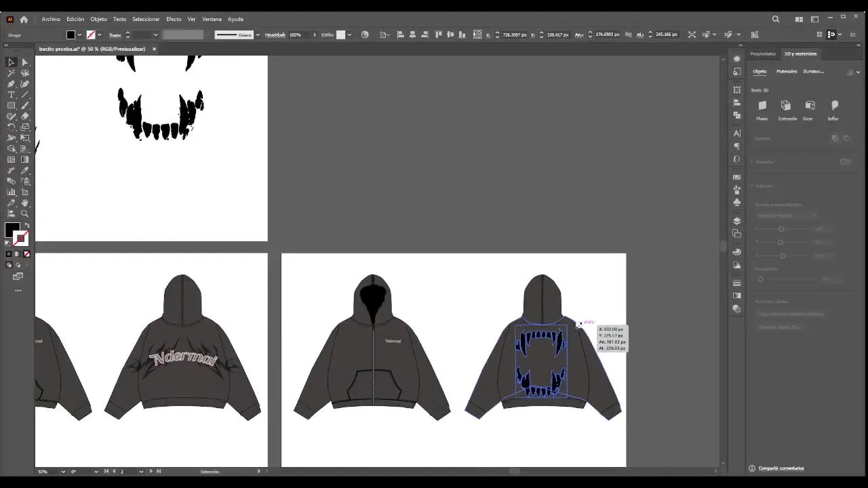
Task: Open the Ventana menu
Action: pos(212,19)
